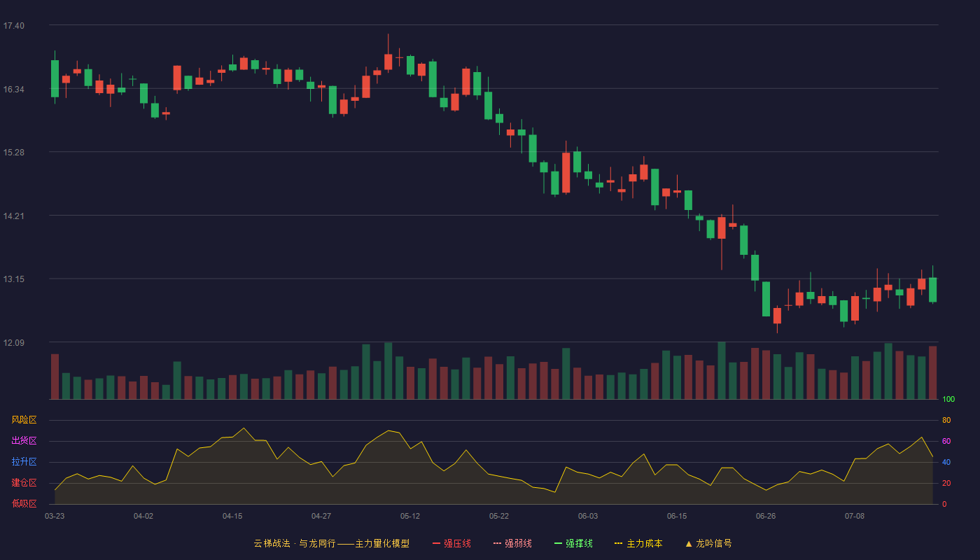Click the 03-23 date axis label
This screenshot has width=980, height=560.
point(55,516)
